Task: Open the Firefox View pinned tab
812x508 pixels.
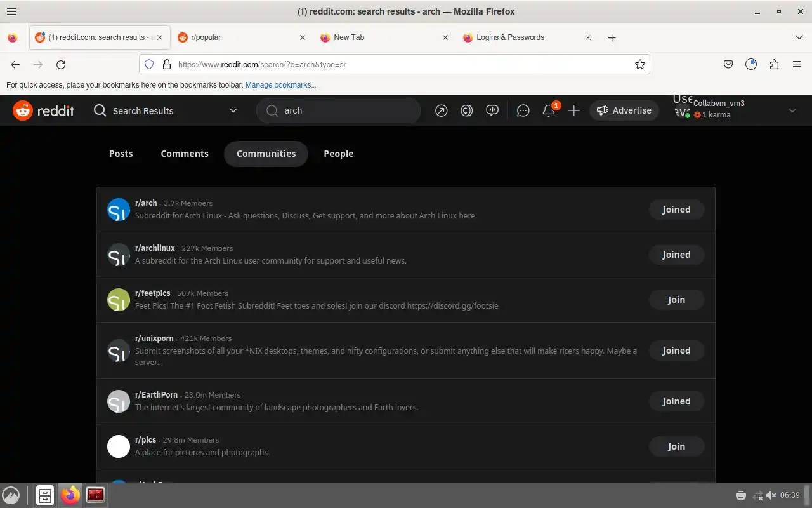Action: coord(13,37)
